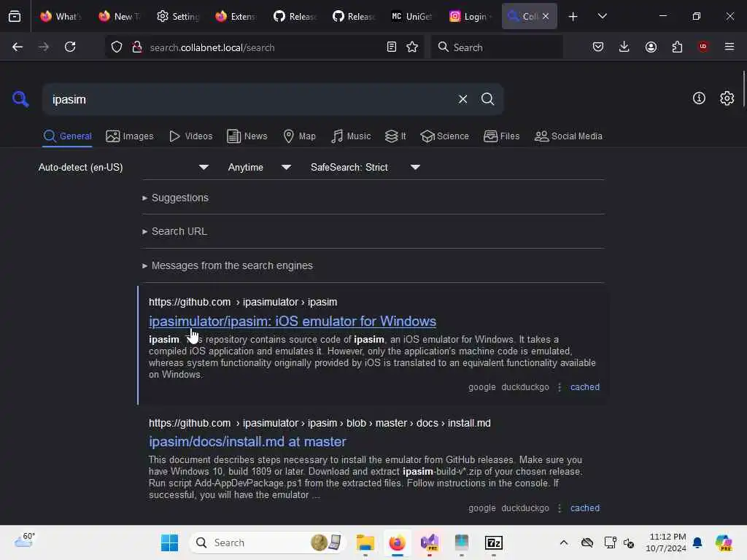Open File Explorer from the taskbar
Screen dimensions: 747x560
tap(365, 542)
